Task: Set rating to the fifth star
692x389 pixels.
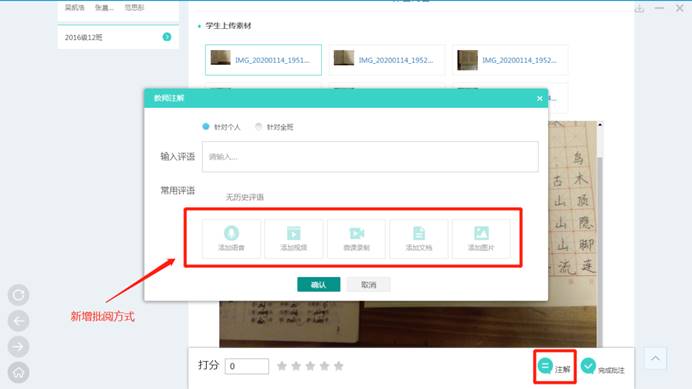Action: (338, 366)
